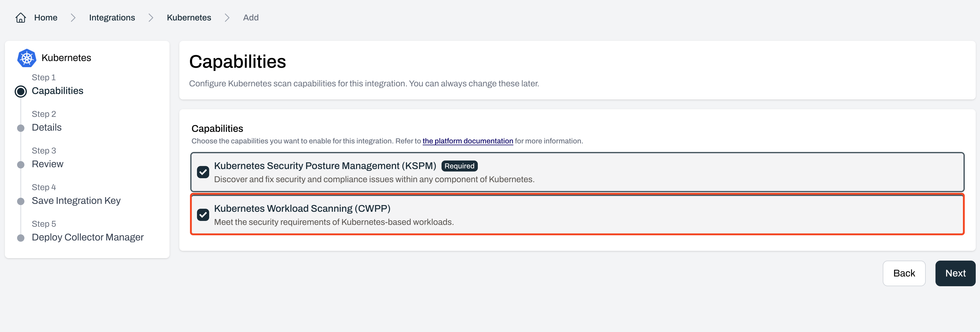Viewport: 980px width, 332px height.
Task: Click the Next button
Action: click(x=955, y=273)
